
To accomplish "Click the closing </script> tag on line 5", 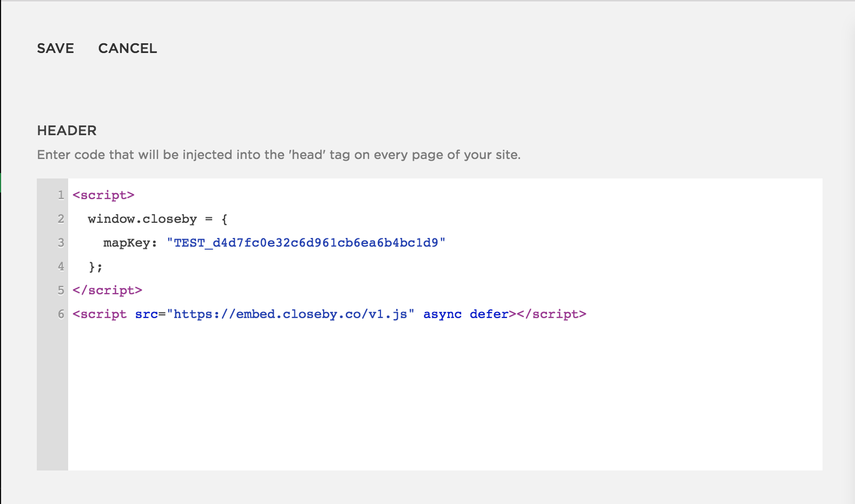I will pos(107,290).
